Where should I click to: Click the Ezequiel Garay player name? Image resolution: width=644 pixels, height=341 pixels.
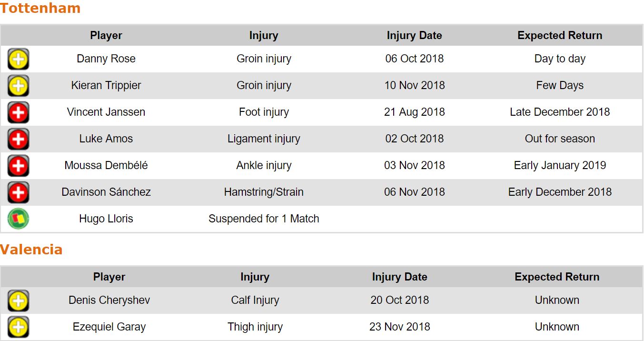pyautogui.click(x=109, y=327)
